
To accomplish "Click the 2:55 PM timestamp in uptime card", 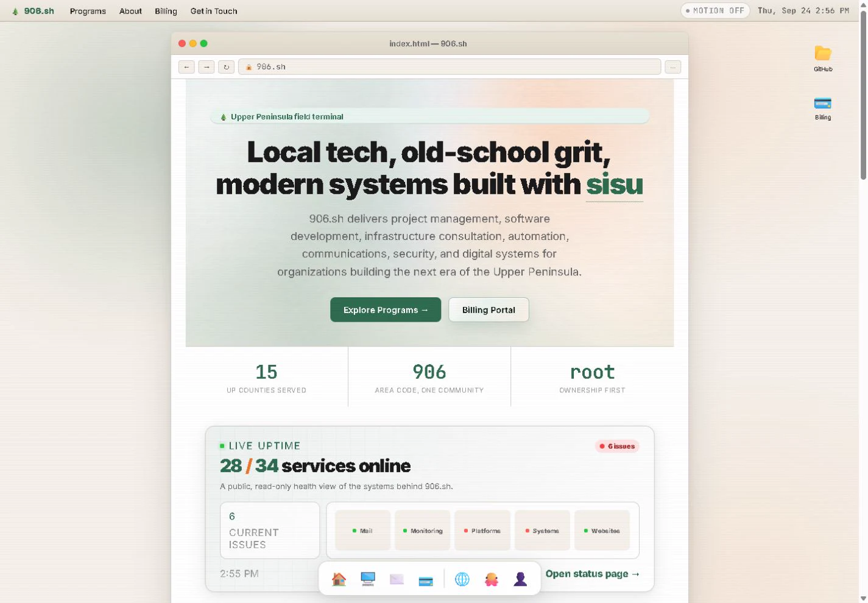I will [x=239, y=574].
